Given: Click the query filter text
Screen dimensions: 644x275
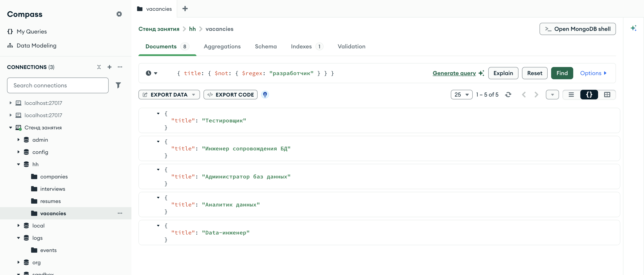Looking at the screenshot, I should click(255, 73).
